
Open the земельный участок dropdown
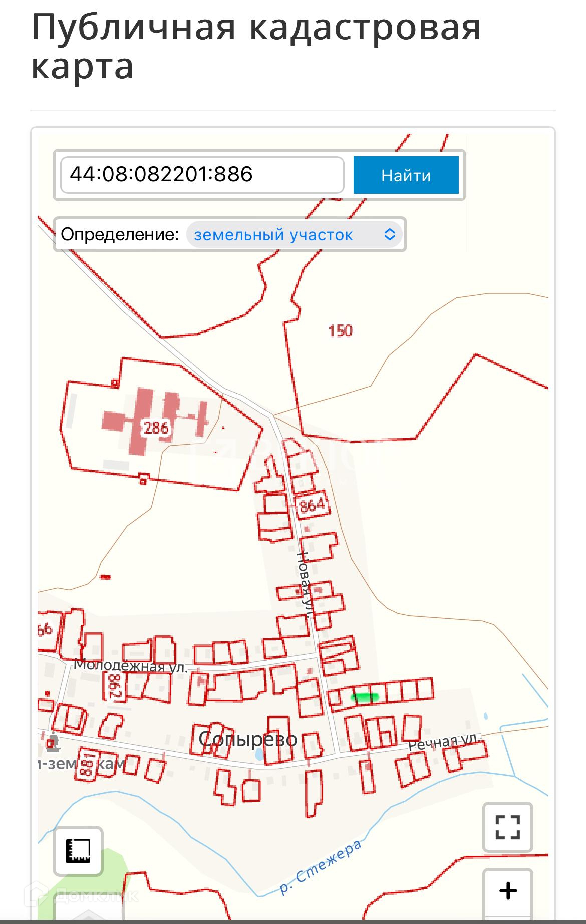coord(295,234)
